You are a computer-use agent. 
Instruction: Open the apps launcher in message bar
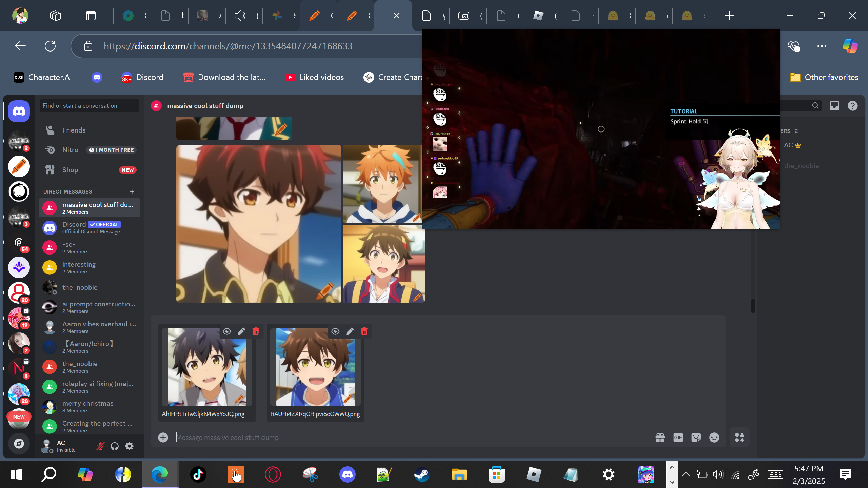[x=739, y=438]
